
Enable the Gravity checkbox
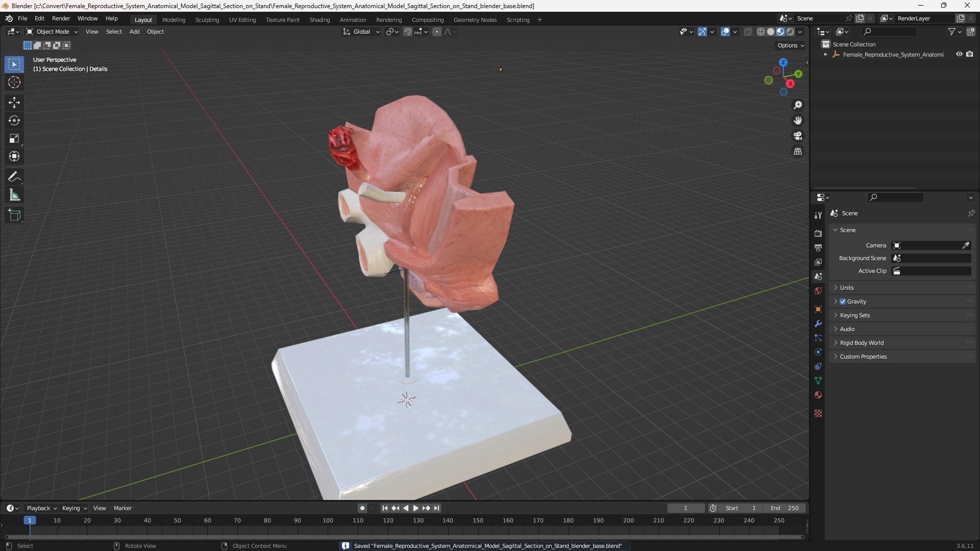click(x=843, y=302)
